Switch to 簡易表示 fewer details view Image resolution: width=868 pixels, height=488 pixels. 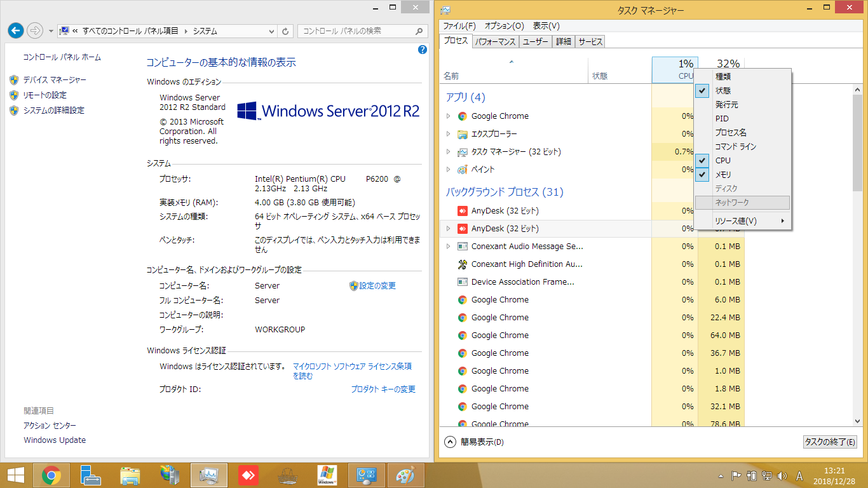click(474, 442)
